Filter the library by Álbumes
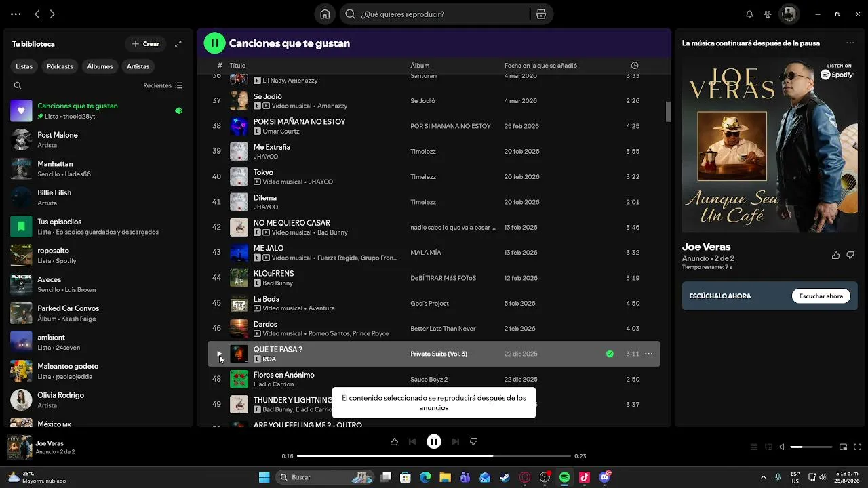 pyautogui.click(x=100, y=66)
